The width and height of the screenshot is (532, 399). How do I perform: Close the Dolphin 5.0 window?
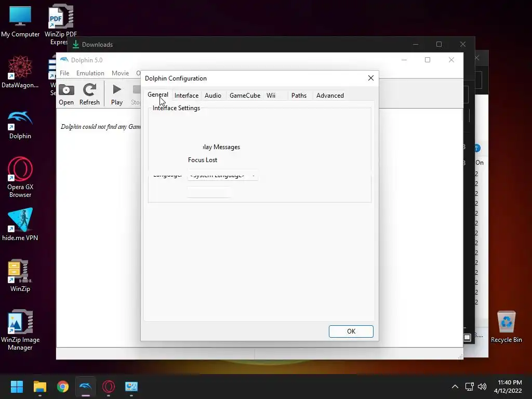point(451,60)
